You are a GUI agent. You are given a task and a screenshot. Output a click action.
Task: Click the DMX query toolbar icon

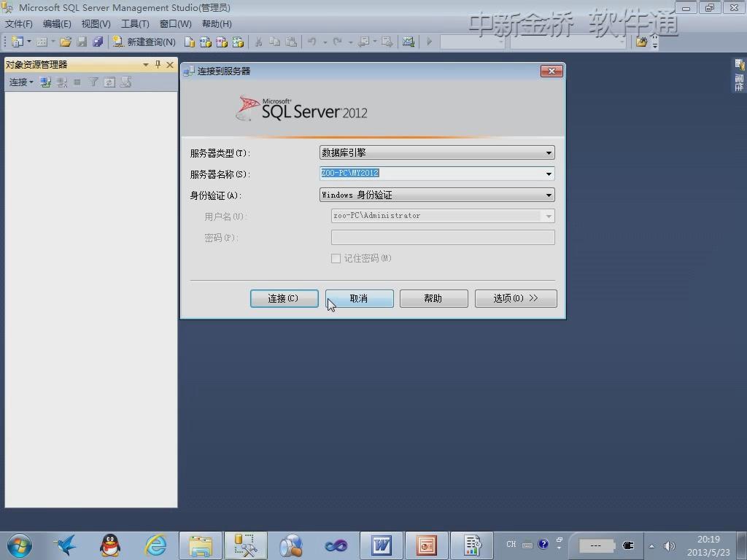(x=222, y=42)
